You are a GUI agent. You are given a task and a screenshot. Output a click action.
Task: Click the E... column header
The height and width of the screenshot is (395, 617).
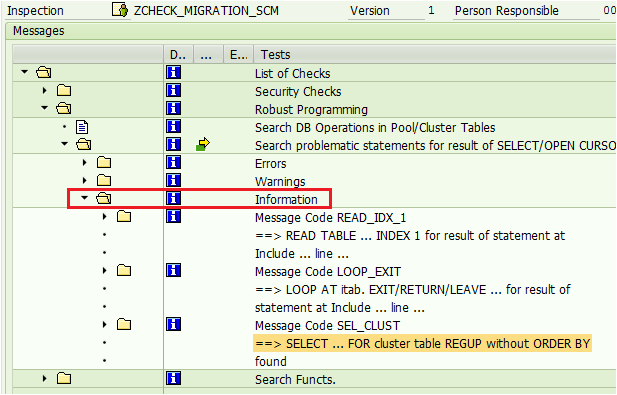click(238, 54)
